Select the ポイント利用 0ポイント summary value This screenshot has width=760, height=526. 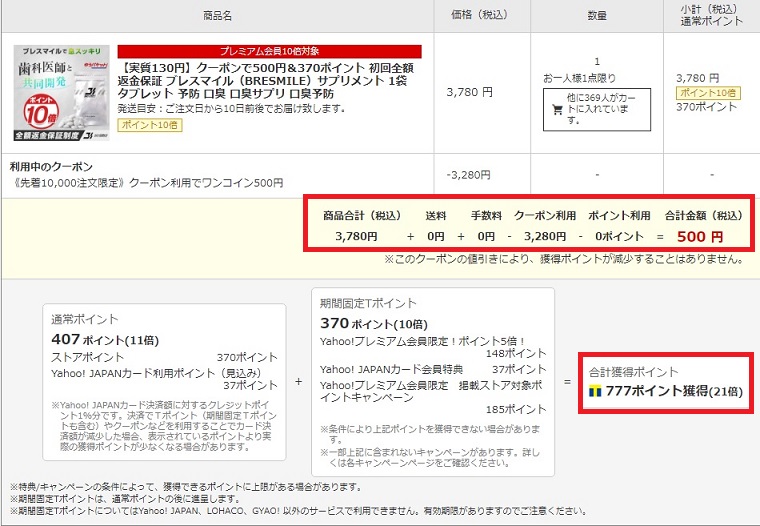[x=619, y=237]
